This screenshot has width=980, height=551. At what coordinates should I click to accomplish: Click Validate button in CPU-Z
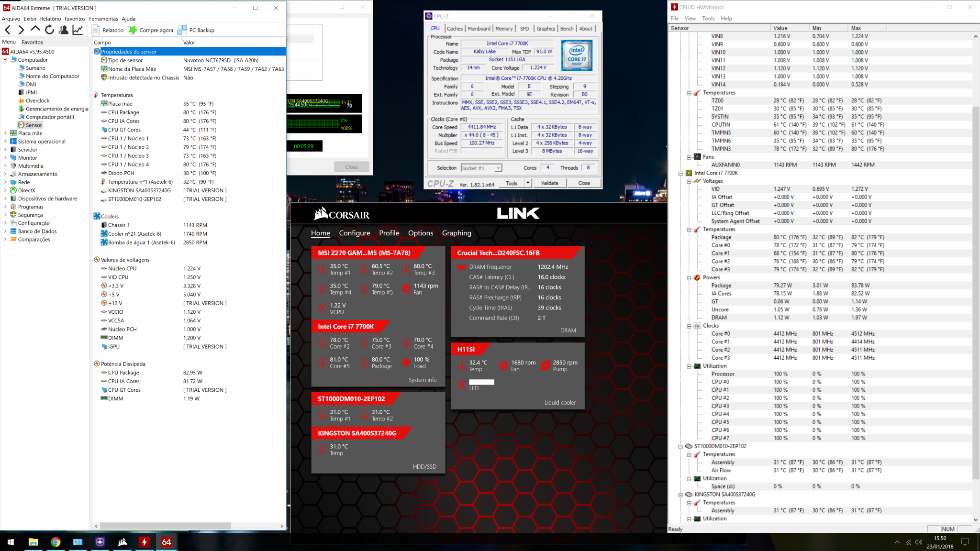[549, 183]
